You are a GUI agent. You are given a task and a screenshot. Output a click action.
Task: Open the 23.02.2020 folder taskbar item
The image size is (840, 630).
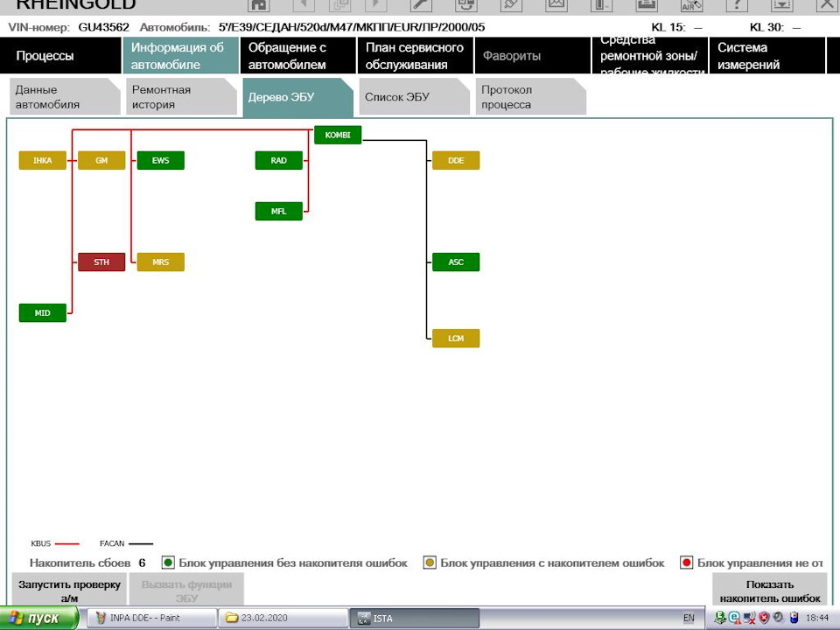[x=283, y=619]
